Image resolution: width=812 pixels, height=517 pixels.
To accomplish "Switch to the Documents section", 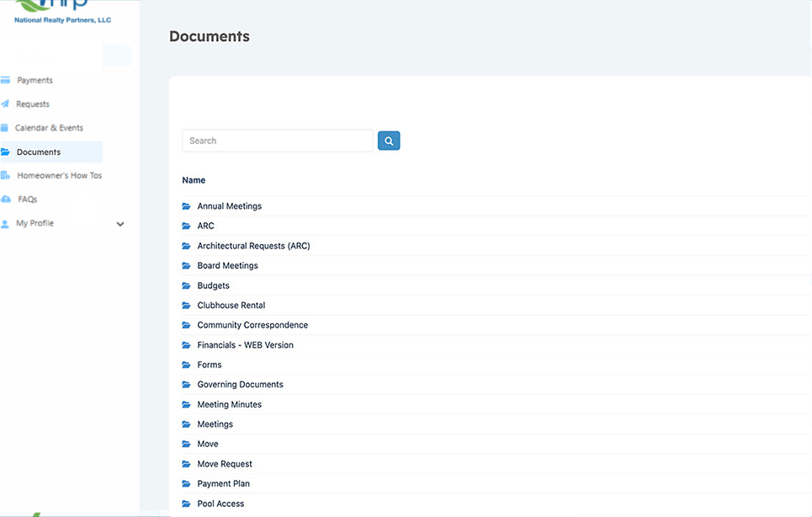I will tap(38, 152).
